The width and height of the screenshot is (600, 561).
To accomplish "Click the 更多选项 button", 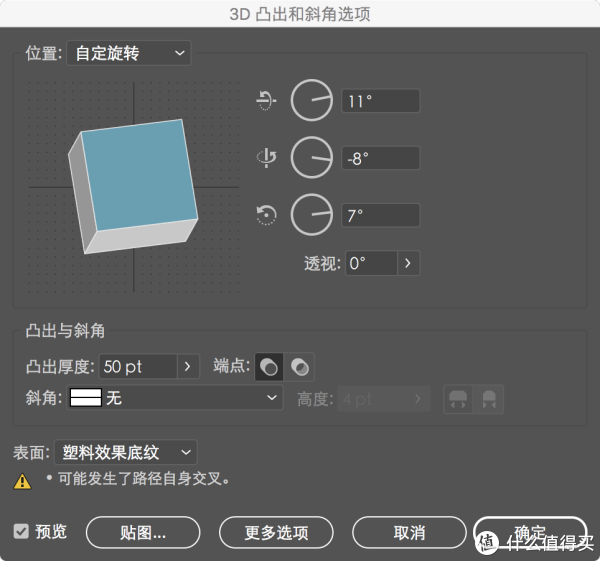I will [276, 532].
